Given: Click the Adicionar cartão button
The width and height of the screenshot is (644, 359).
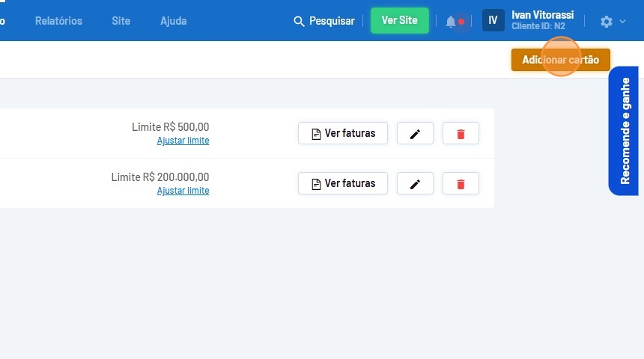Looking at the screenshot, I should pos(560,60).
